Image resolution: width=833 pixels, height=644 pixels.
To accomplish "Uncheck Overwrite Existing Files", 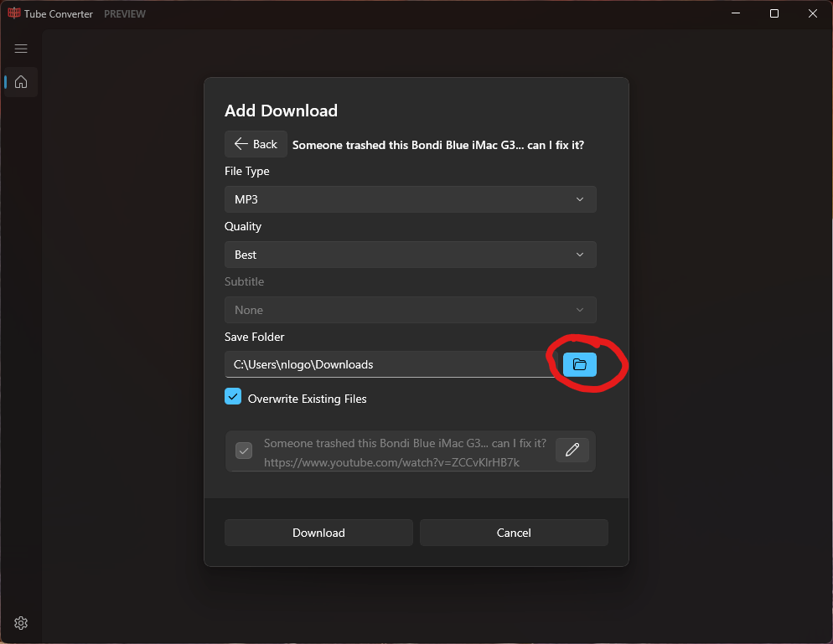I will (232, 396).
